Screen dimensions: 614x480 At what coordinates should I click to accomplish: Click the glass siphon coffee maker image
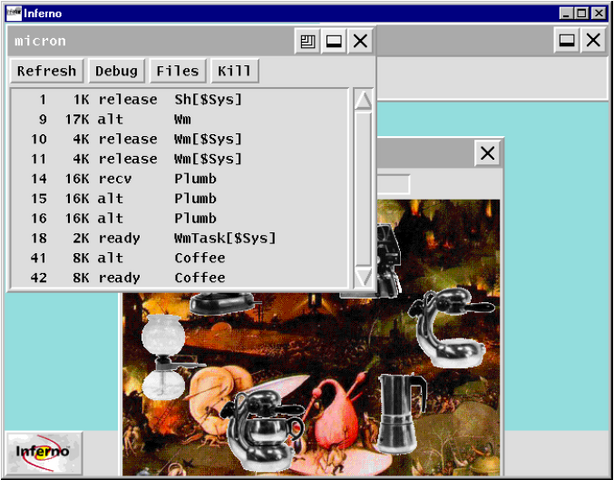164,356
